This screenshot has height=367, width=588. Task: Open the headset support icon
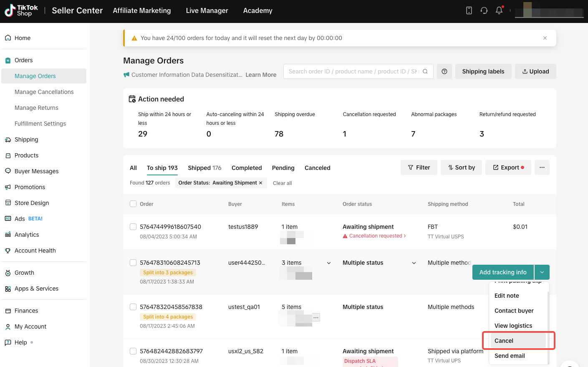point(484,10)
